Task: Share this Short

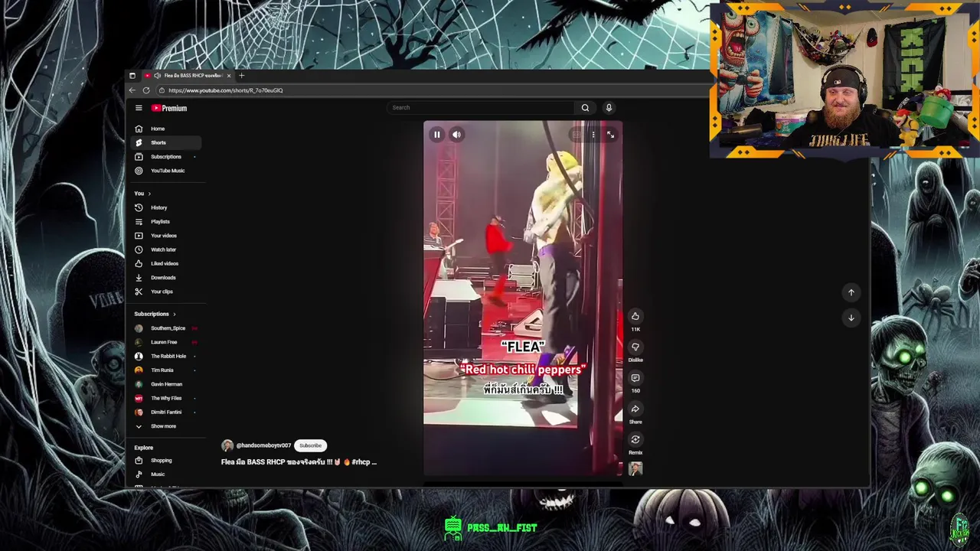Action: click(x=635, y=409)
